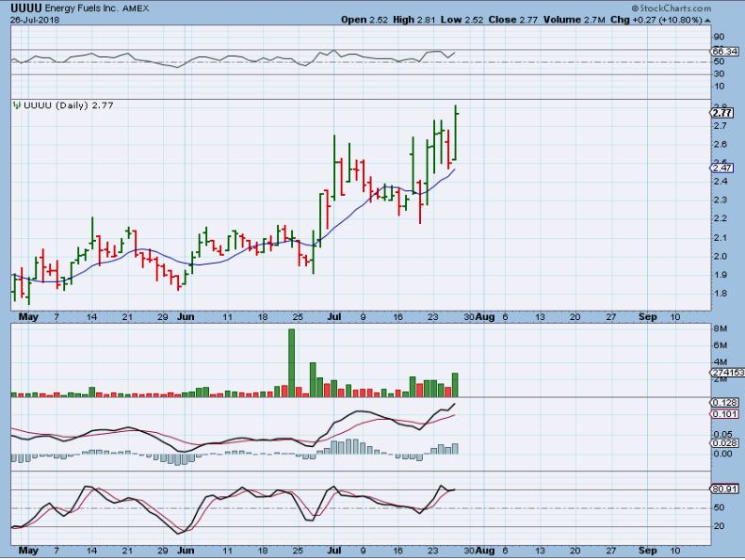The image size is (745, 560).
Task: Click the tallest green volume bar
Action: (292, 362)
